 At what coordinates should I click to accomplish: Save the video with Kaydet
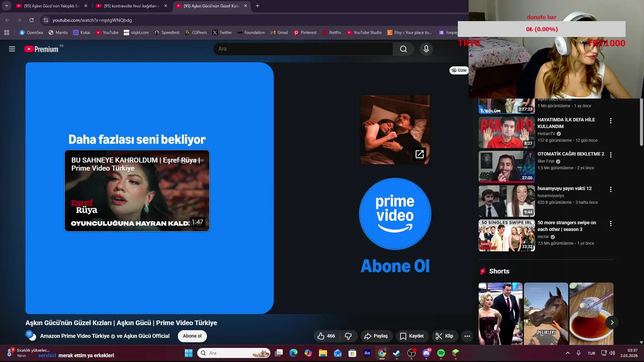412,336
